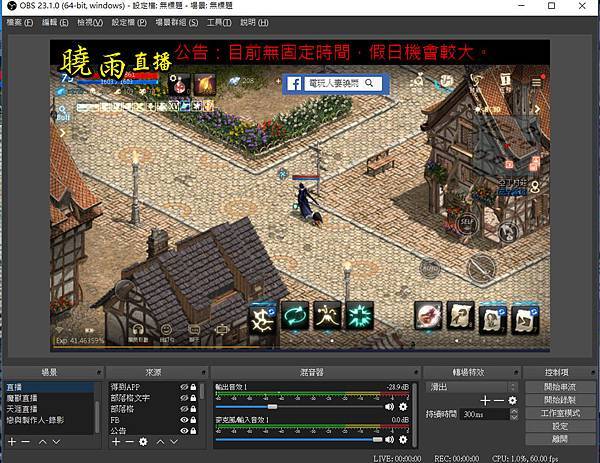Adjust the 輸出音效 1 volume slider handle

coord(272,407)
